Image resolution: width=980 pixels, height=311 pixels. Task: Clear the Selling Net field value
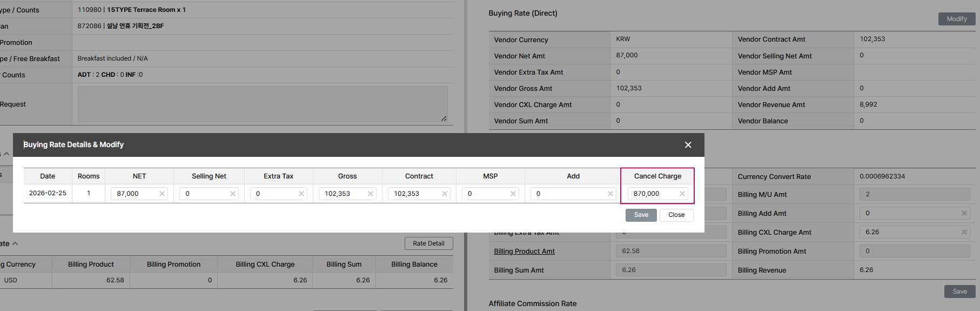click(233, 194)
